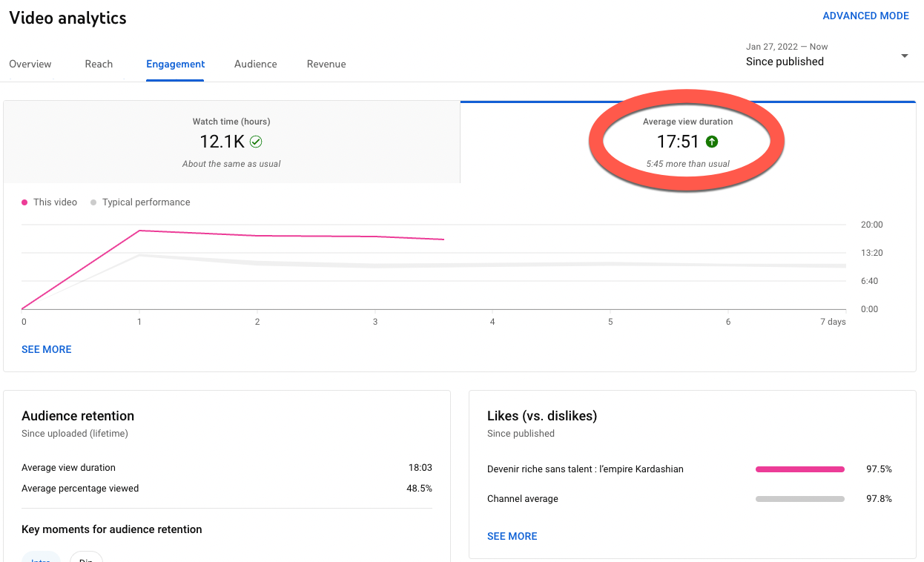Click SEE MORE in the Likes card
Viewport: 924px width, 562px height.
(x=512, y=536)
